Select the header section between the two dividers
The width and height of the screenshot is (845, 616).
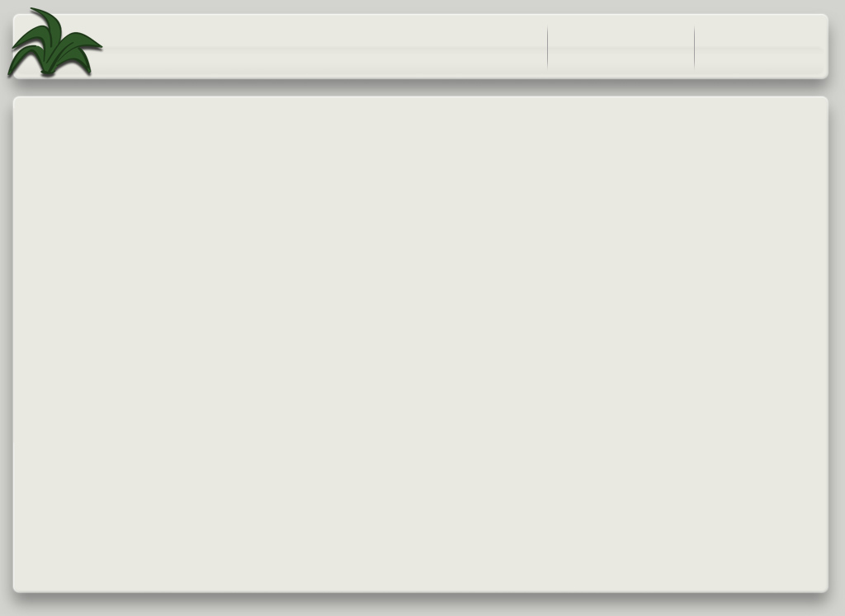coord(621,47)
